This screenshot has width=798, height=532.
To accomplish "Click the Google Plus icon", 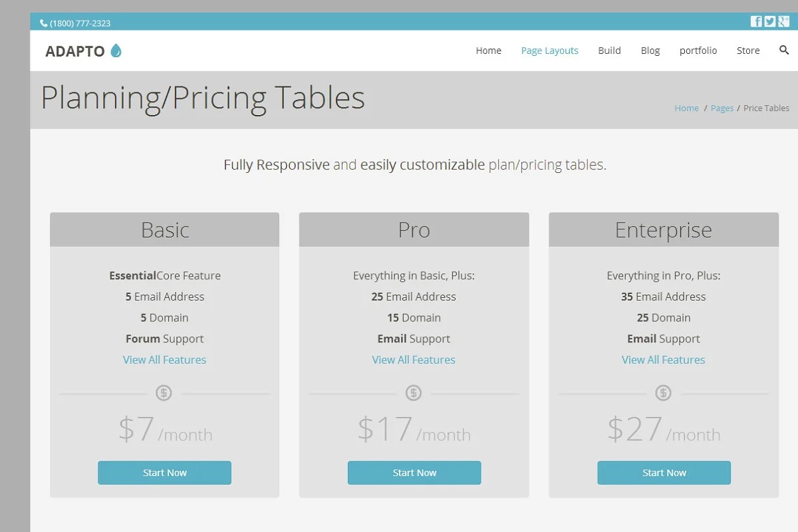I will (784, 21).
